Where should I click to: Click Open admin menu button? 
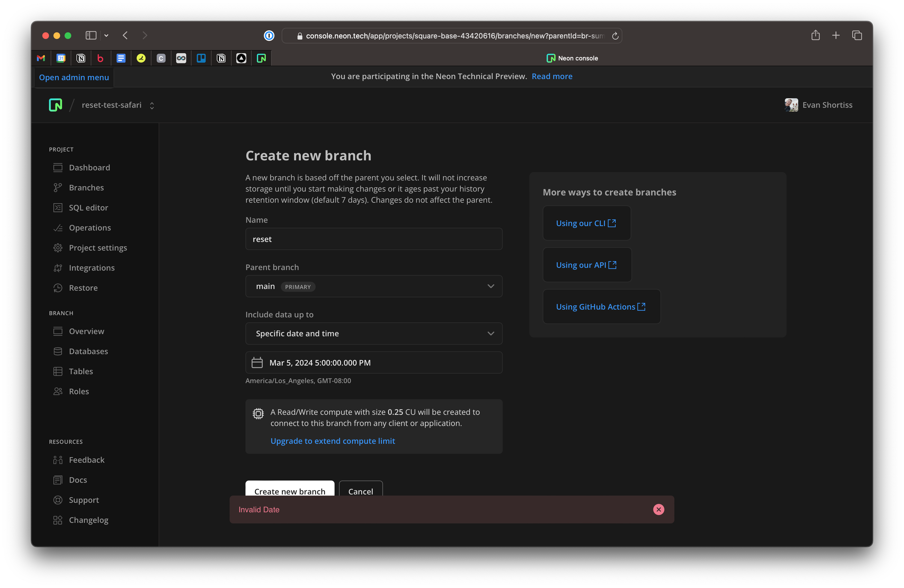(74, 77)
